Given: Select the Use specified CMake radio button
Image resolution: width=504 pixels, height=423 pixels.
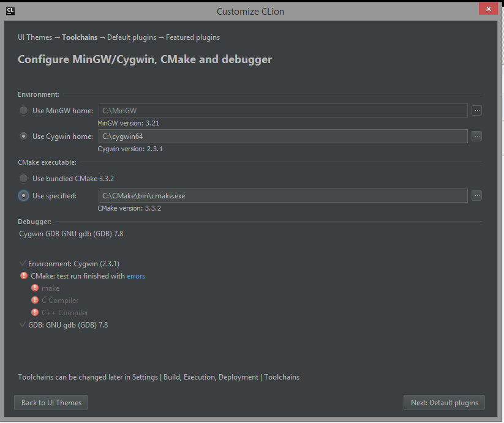Looking at the screenshot, I should pyautogui.click(x=24, y=196).
